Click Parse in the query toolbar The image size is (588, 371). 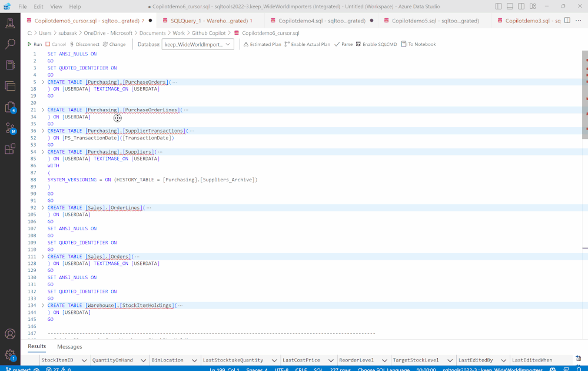(x=344, y=44)
